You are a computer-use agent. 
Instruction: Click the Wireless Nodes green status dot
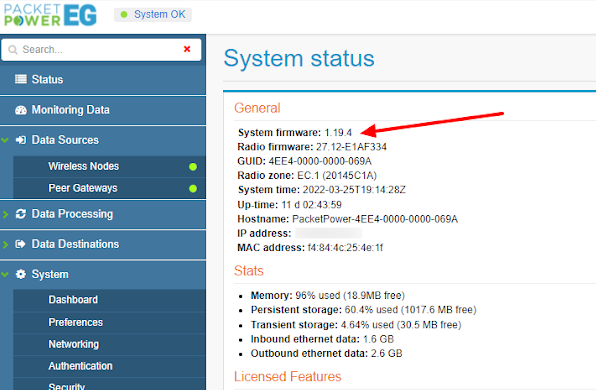coord(193,166)
